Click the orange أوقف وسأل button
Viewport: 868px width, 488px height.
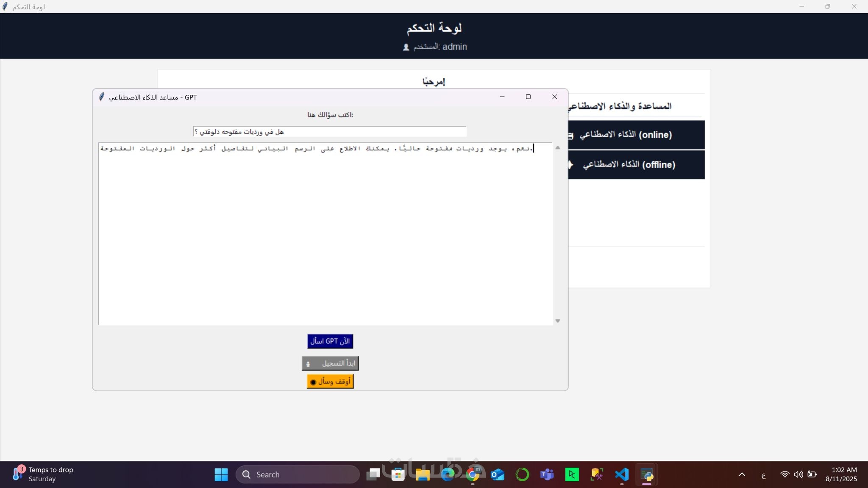coord(330,381)
